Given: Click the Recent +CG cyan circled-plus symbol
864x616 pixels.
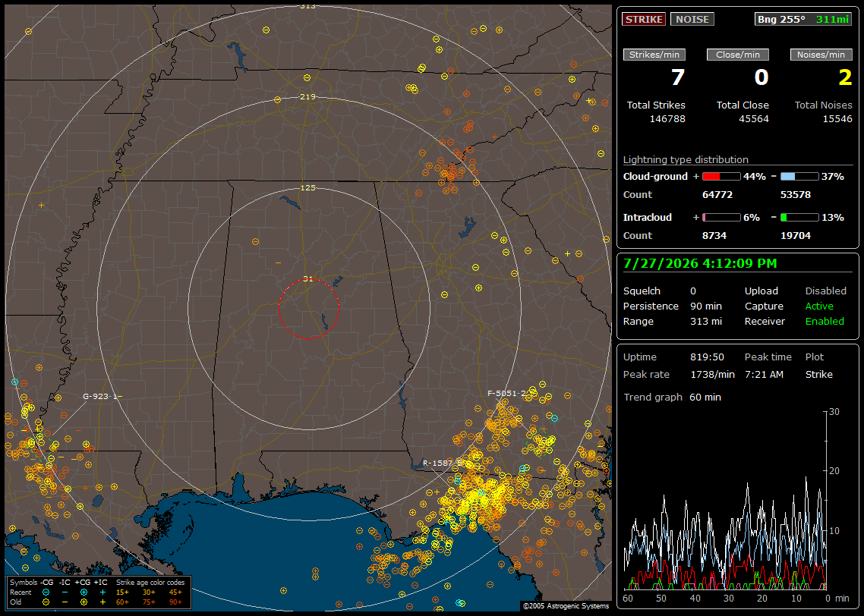Looking at the screenshot, I should (x=84, y=592).
